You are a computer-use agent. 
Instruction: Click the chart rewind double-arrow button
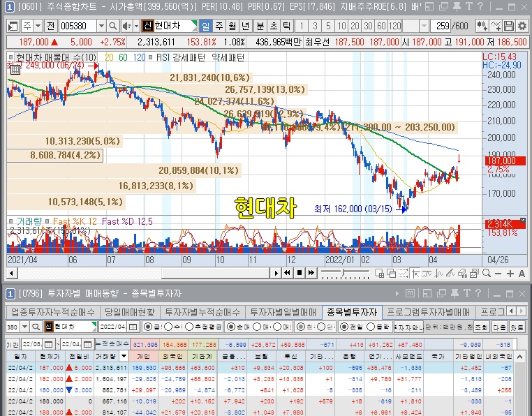coord(287,273)
